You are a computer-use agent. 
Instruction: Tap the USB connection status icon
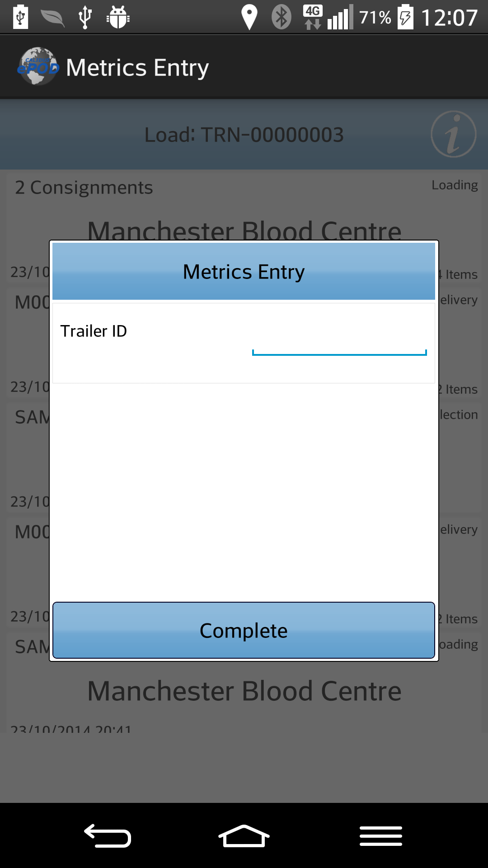85,17
